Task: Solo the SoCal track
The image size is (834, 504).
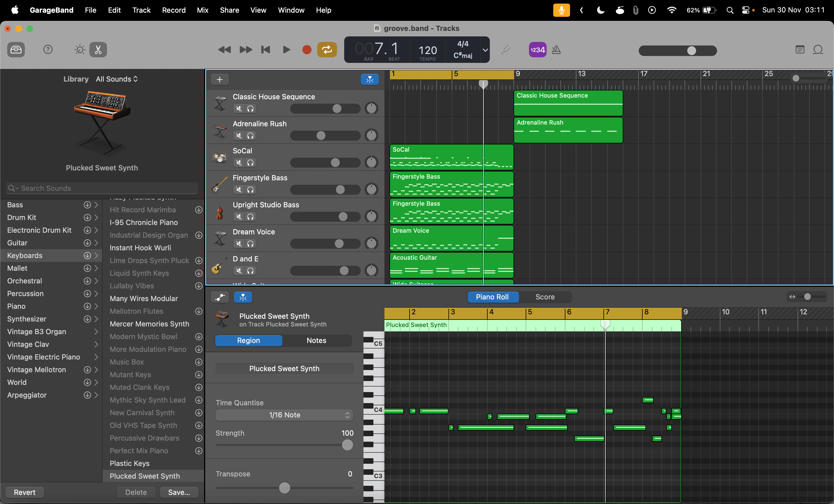Action: [250, 163]
